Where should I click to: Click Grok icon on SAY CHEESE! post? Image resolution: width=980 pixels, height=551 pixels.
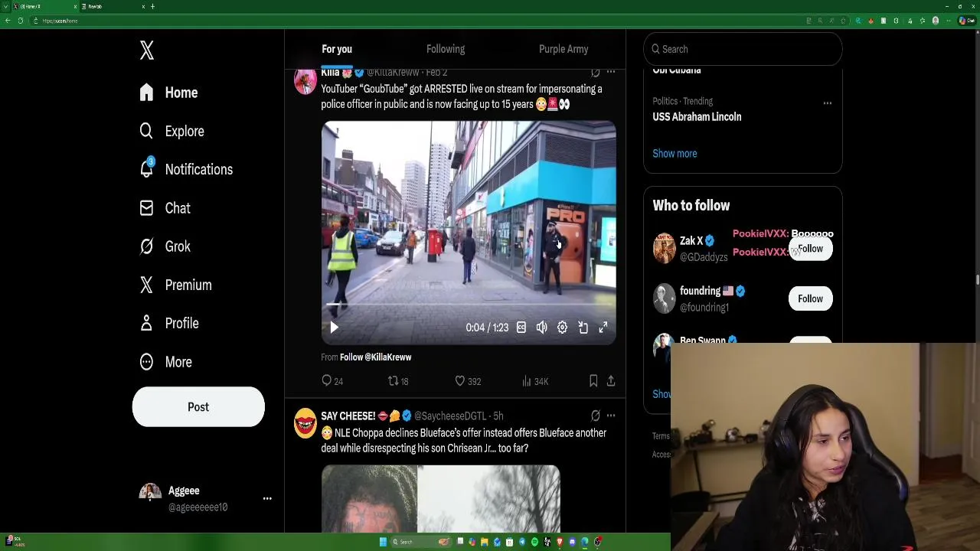tap(595, 416)
